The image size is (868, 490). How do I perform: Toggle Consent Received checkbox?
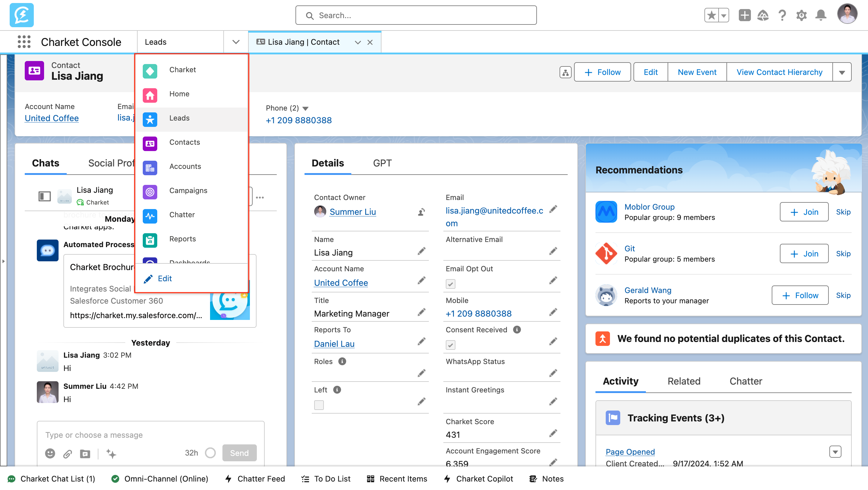coord(451,345)
